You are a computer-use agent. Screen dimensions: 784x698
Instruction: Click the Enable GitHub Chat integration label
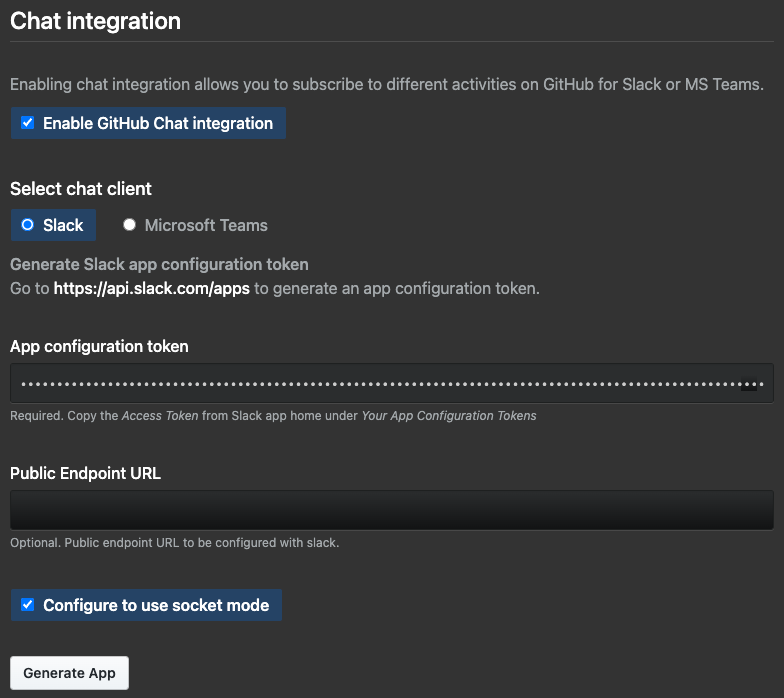pyautogui.click(x=157, y=123)
